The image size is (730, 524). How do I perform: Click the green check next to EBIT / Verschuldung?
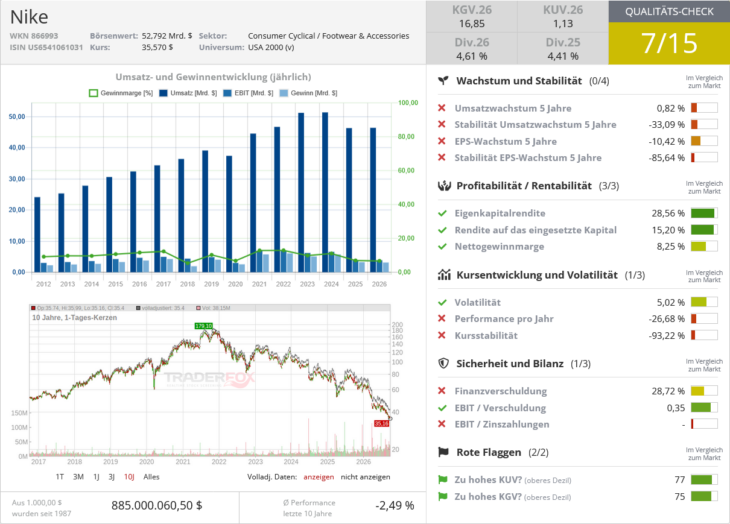pyautogui.click(x=442, y=408)
